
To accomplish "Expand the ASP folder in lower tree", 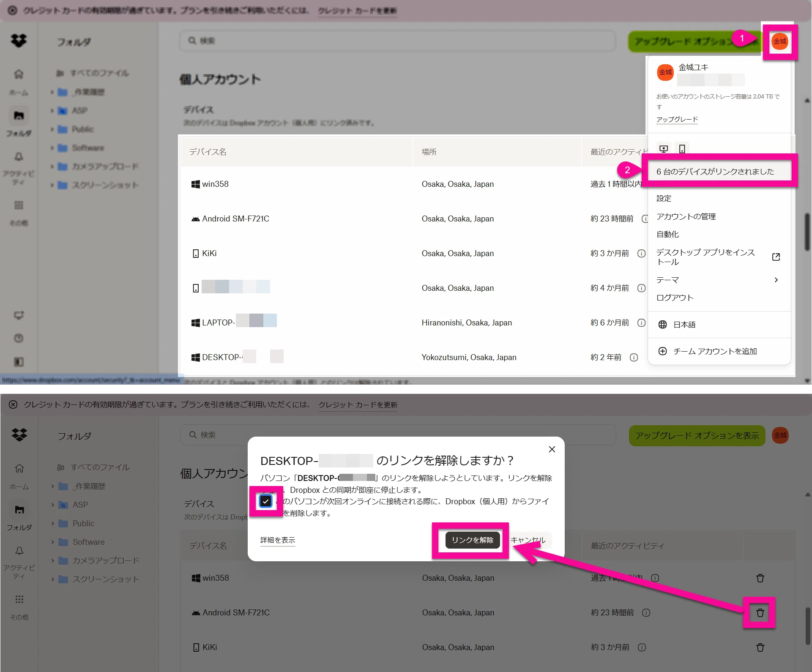I will [x=52, y=505].
